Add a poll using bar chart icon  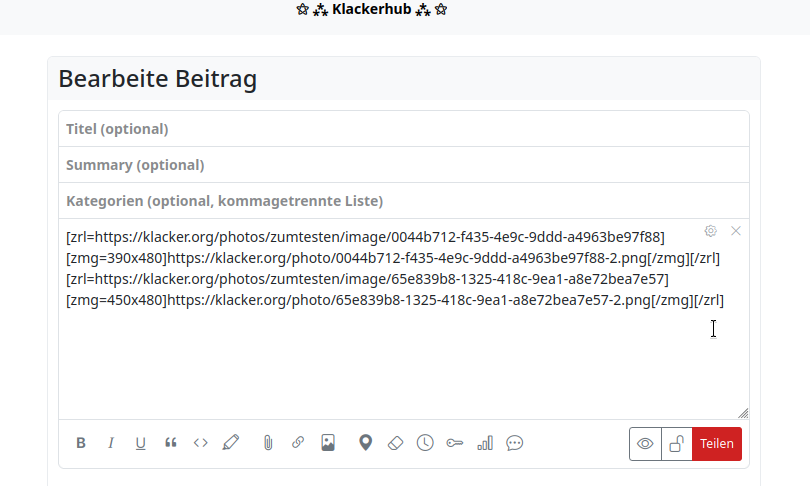[485, 443]
